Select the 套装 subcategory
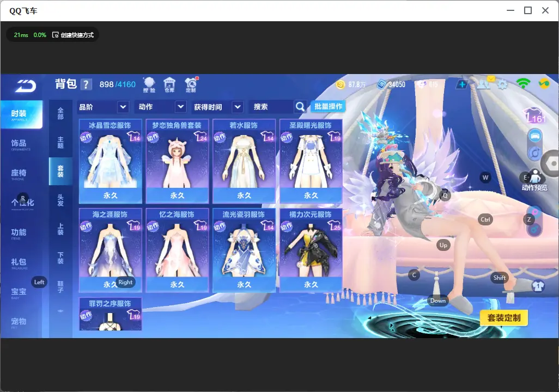The image size is (559, 392). pyautogui.click(x=60, y=171)
